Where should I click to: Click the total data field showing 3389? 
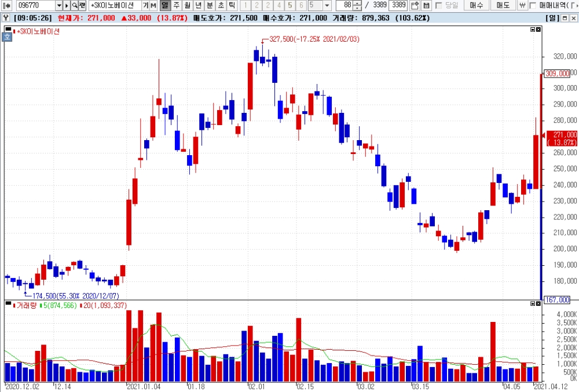click(x=399, y=5)
